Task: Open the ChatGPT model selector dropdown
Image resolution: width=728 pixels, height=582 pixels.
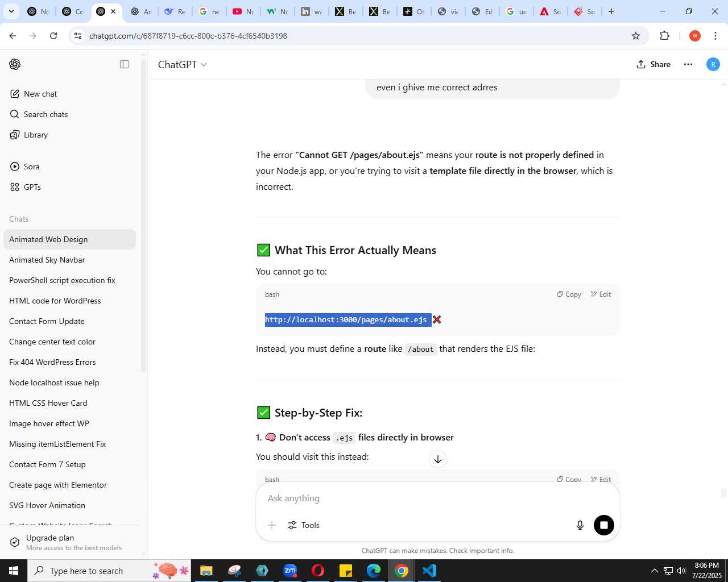Action: click(182, 64)
